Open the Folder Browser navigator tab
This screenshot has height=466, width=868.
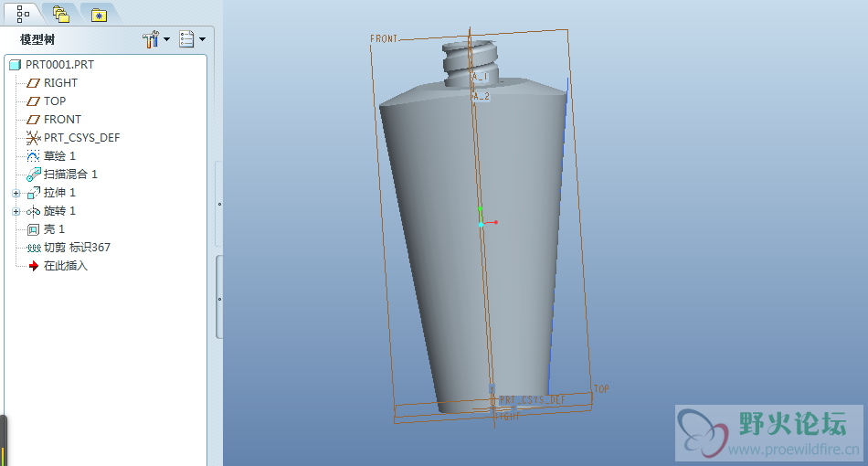60,15
